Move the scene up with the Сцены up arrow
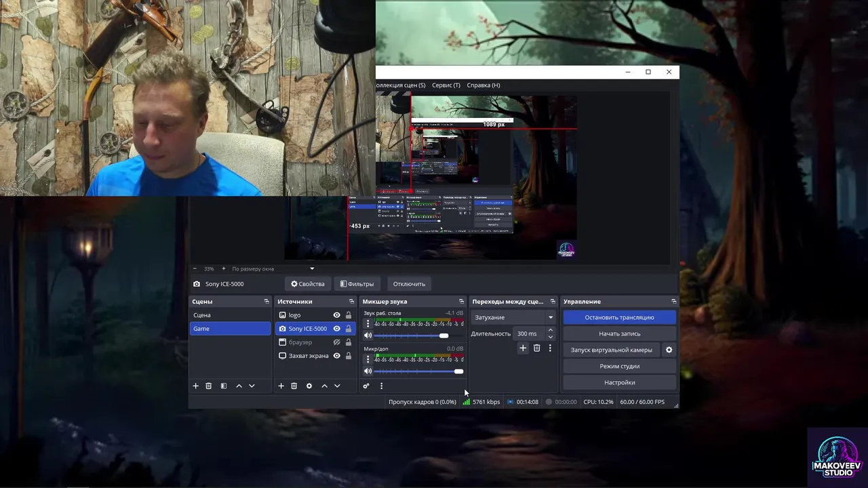 (239, 386)
